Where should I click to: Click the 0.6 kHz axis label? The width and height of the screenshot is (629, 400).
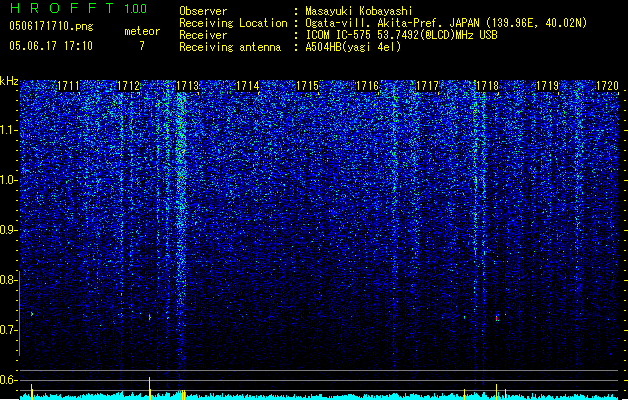(x=9, y=380)
